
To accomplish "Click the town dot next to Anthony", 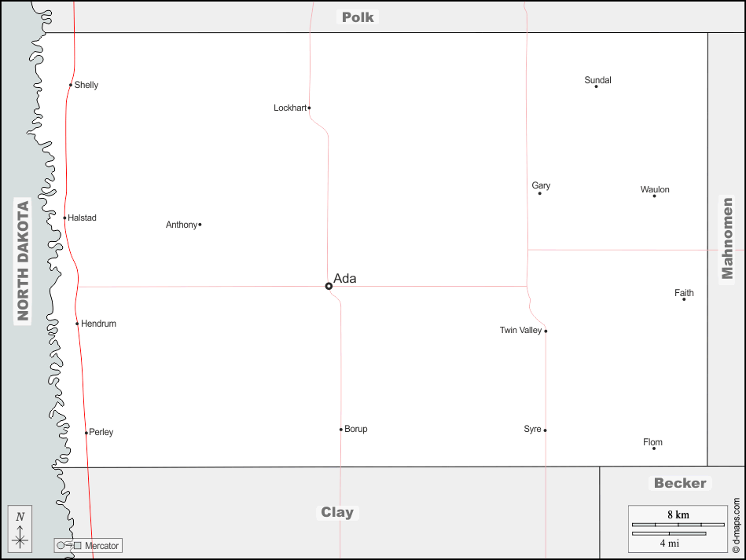I will point(200,225).
